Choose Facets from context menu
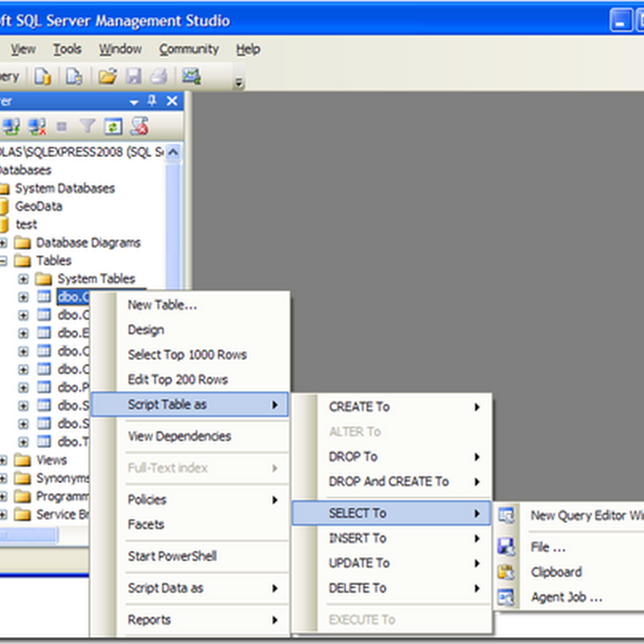The height and width of the screenshot is (644, 644). [146, 525]
